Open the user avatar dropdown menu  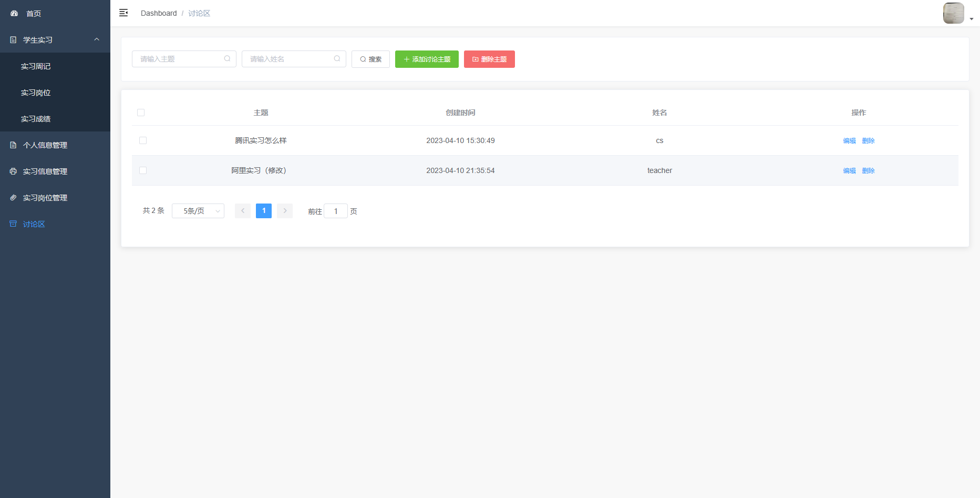pos(957,14)
